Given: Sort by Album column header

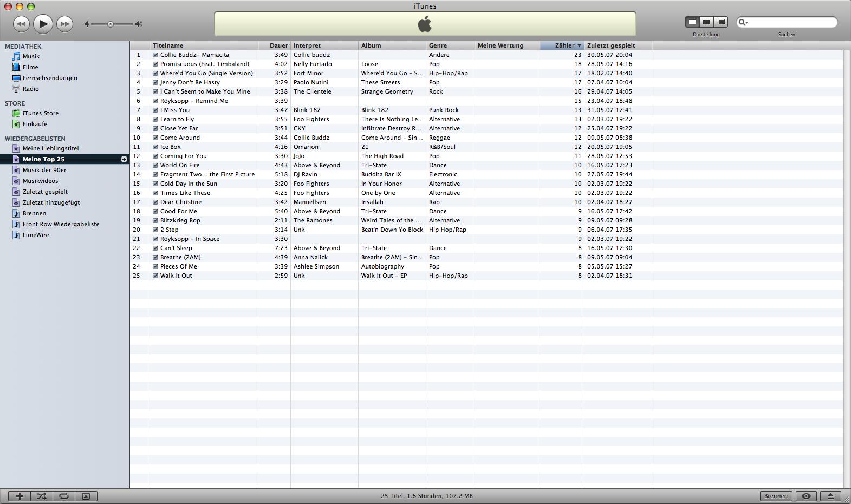Looking at the screenshot, I should tap(392, 45).
